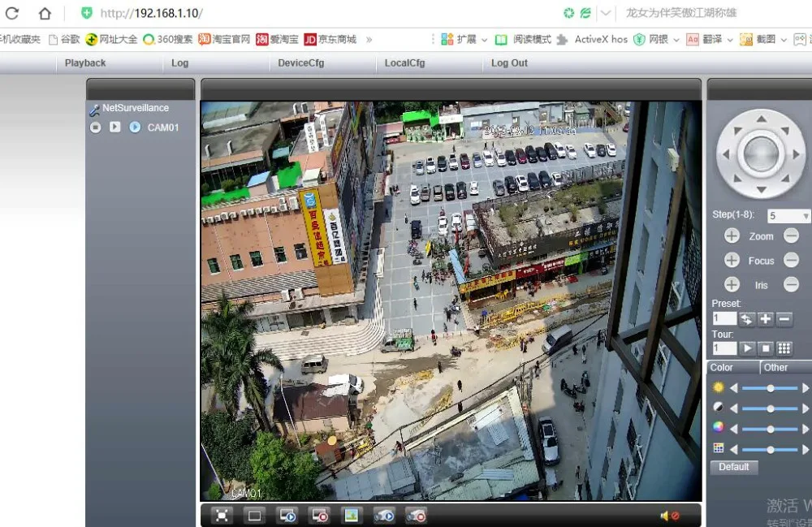Start all video previews icon
This screenshot has height=527, width=812.
pos(287,516)
